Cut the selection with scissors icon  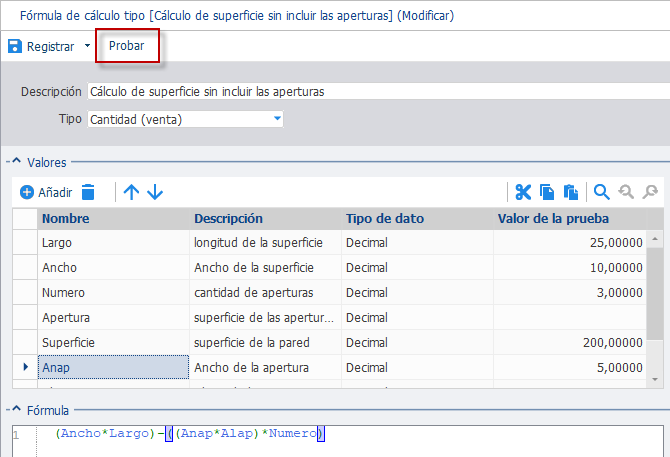(523, 192)
